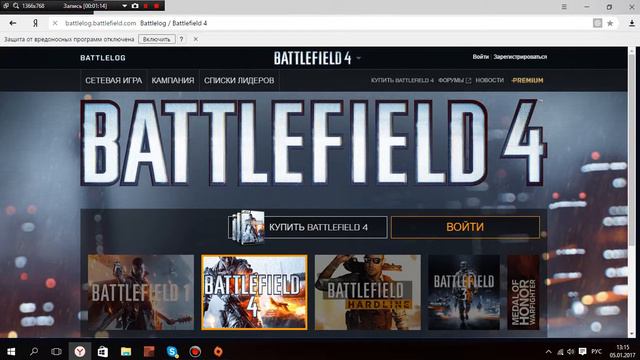The height and width of the screenshot is (360, 640).
Task: Select the Battlefield Hardline thumbnail
Action: tap(368, 292)
